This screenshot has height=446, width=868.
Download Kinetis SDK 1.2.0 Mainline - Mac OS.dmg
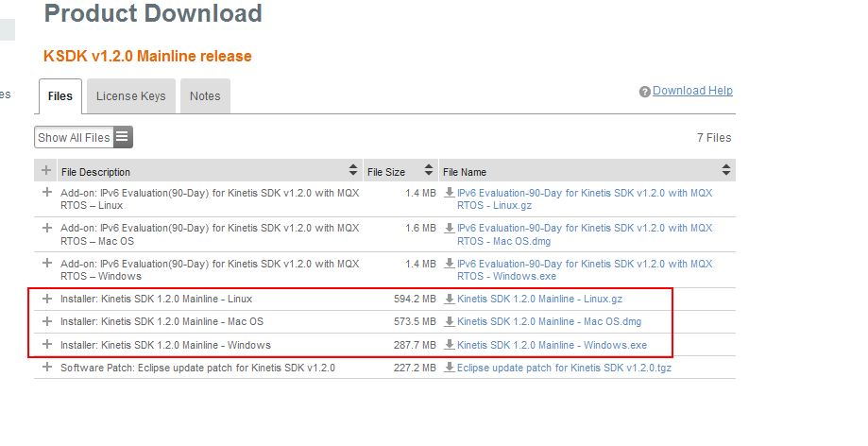[549, 321]
